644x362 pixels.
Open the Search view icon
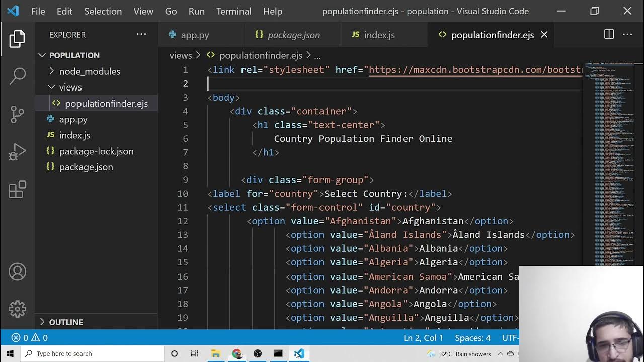point(17,76)
